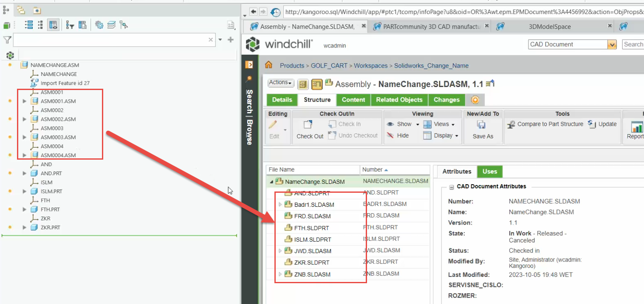Click the filter funnel icon
This screenshot has width=644, height=304.
click(7, 40)
